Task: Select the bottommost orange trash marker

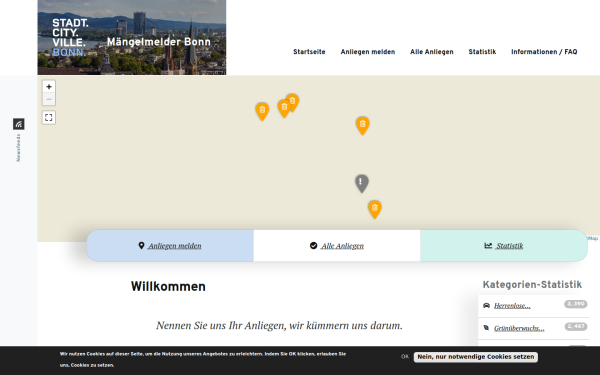Action: pos(375,209)
